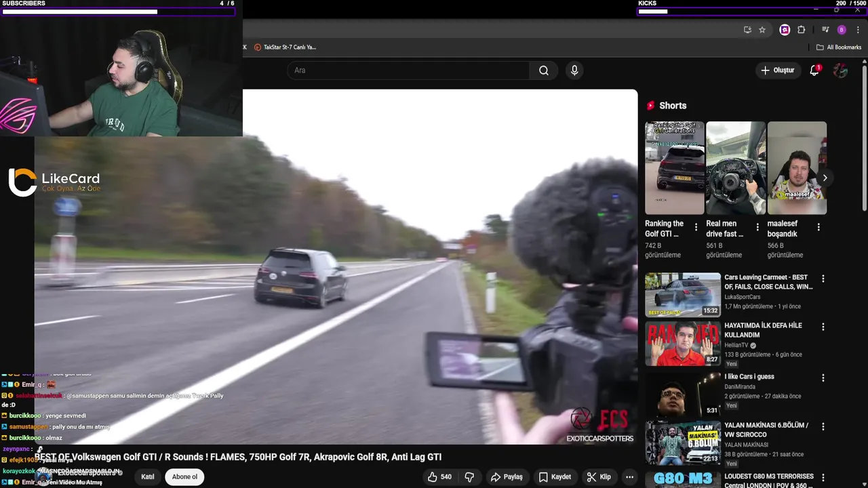Open Ranking the Golf GTI short thumbnail

coord(675,168)
